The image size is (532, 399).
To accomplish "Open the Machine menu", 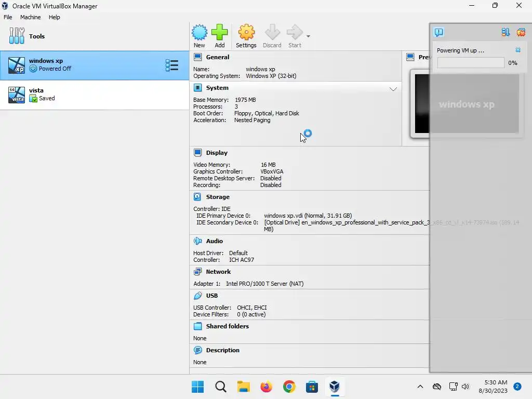I will [x=30, y=17].
